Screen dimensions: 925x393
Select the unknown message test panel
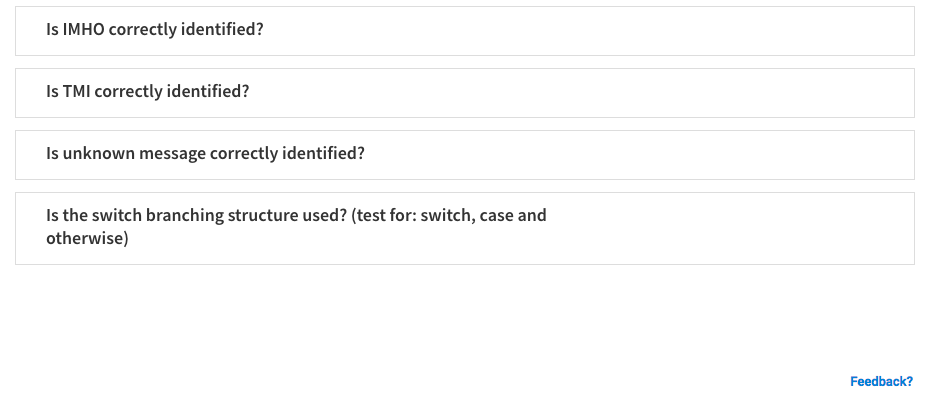(465, 155)
